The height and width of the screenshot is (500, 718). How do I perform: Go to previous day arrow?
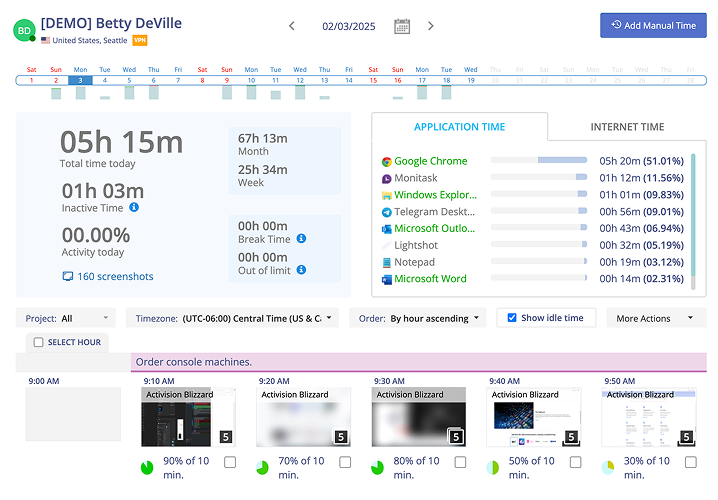tap(292, 26)
